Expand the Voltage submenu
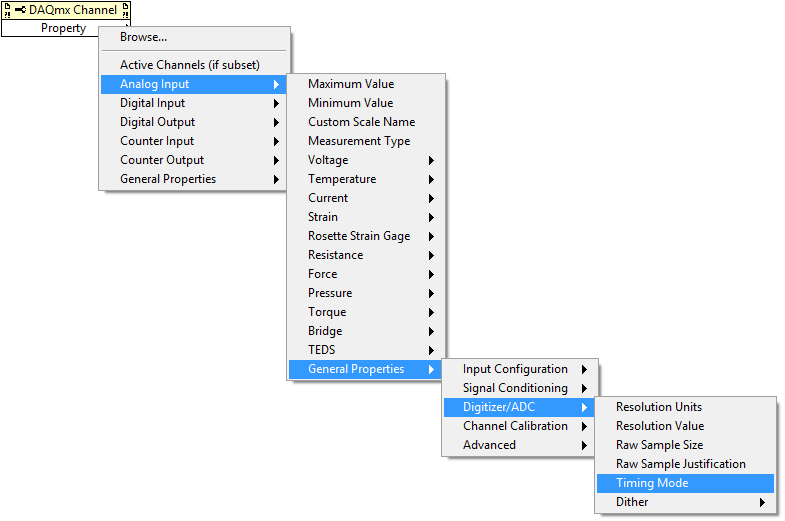Screen dimensions: 785x521 click(x=366, y=160)
